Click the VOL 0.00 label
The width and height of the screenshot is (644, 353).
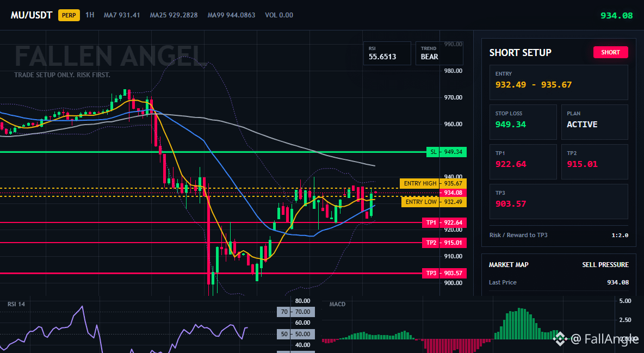[x=279, y=15]
